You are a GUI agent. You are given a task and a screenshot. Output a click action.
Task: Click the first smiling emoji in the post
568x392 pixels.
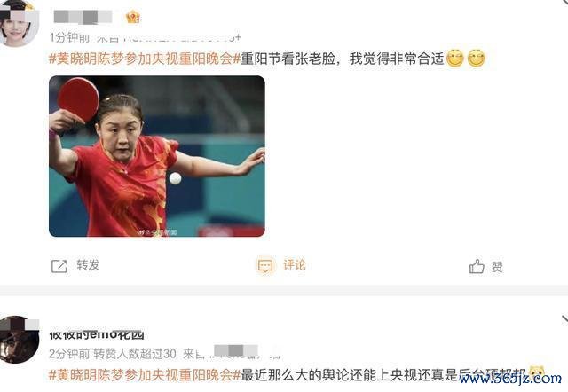pyautogui.click(x=455, y=59)
